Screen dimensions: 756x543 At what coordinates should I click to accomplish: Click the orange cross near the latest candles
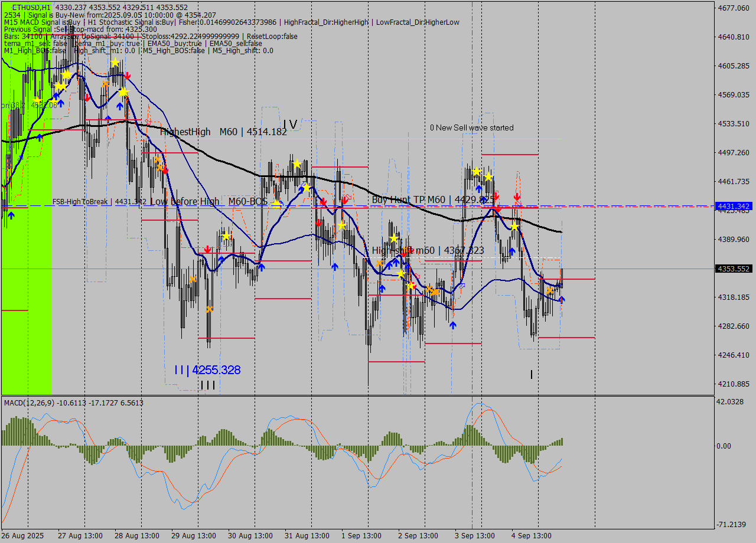click(x=549, y=290)
